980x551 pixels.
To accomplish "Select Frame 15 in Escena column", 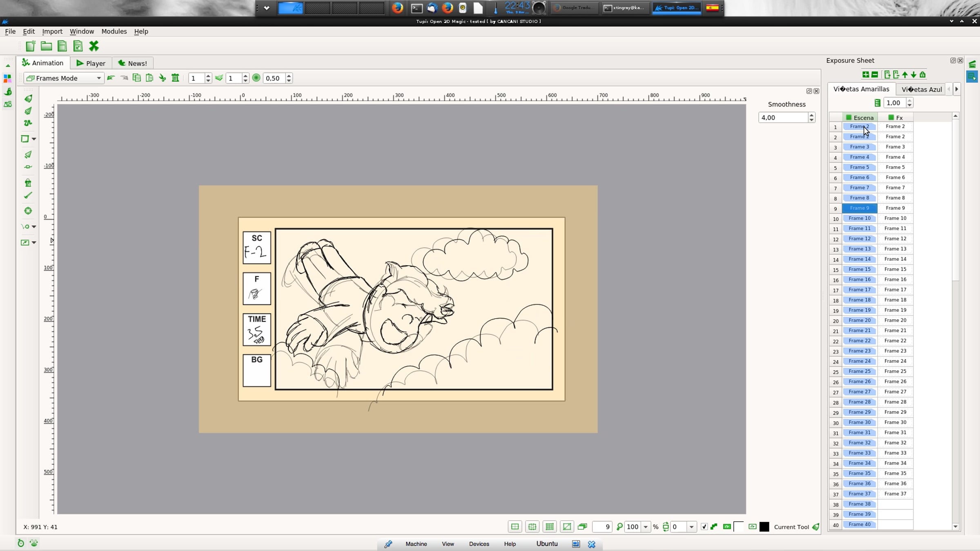I will coord(859,269).
